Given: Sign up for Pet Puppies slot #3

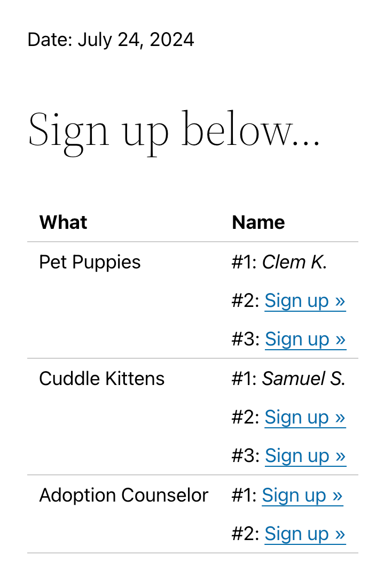Looking at the screenshot, I should pos(305,339).
